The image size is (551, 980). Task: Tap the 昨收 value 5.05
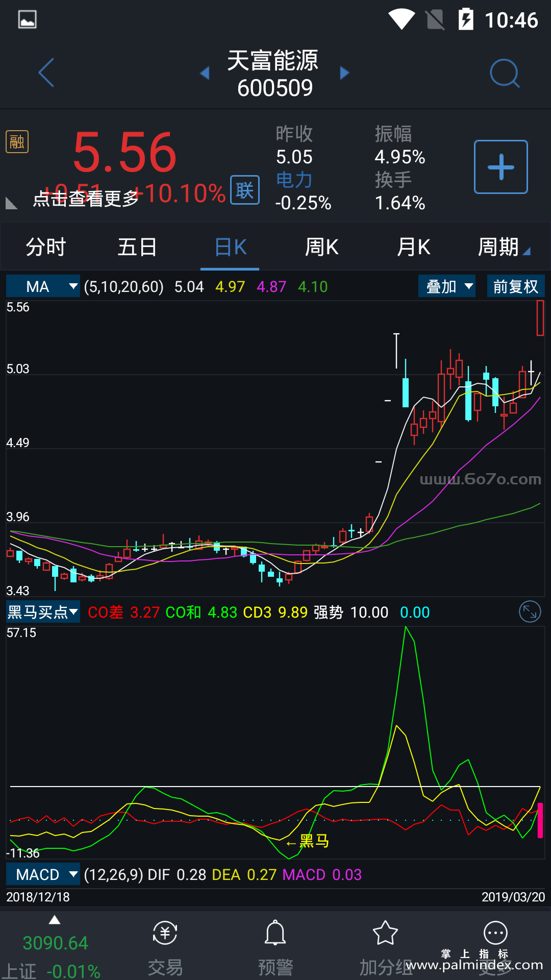click(x=294, y=157)
